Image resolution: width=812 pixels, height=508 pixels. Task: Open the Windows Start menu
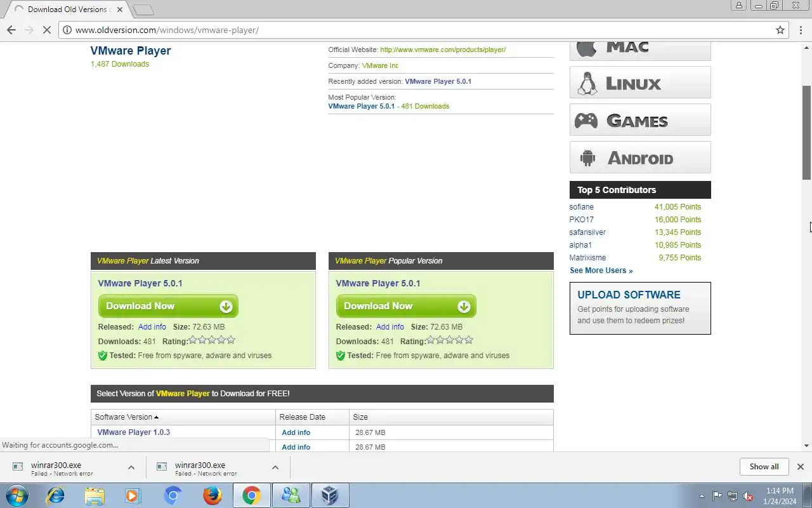[17, 495]
